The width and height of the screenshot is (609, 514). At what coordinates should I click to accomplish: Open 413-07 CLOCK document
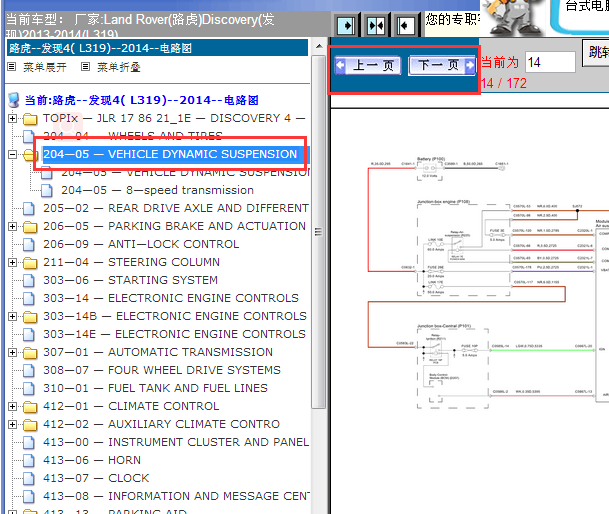point(96,478)
